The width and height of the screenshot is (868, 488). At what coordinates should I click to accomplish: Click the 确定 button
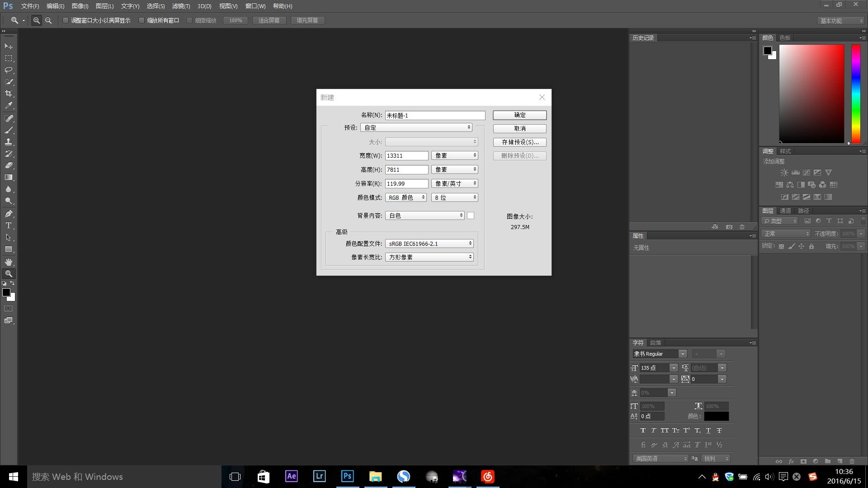[x=520, y=115]
